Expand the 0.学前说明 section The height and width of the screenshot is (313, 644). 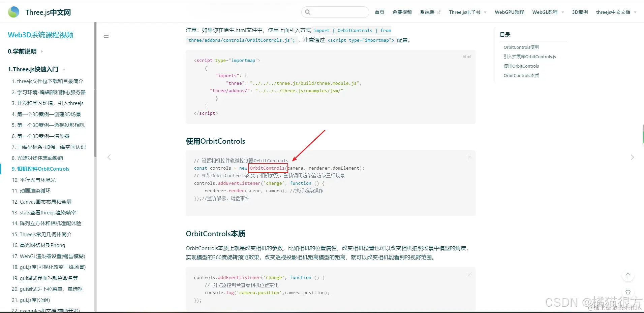pyautogui.click(x=42, y=51)
